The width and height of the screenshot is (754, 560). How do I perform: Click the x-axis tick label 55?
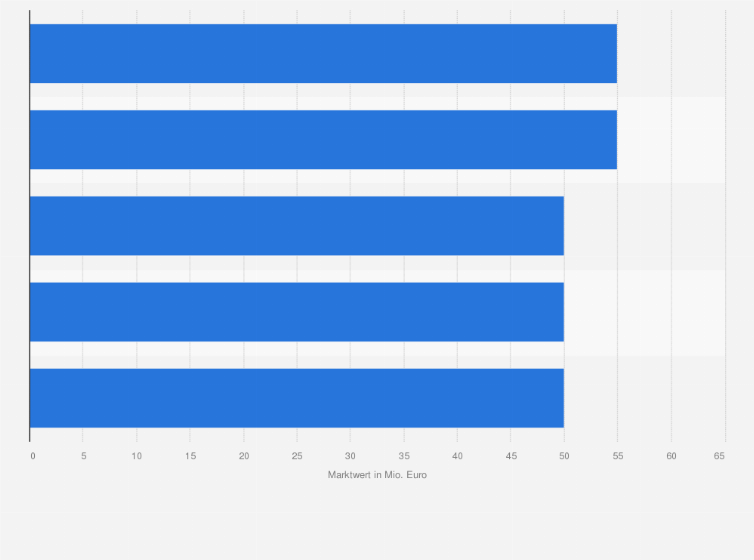pyautogui.click(x=618, y=456)
